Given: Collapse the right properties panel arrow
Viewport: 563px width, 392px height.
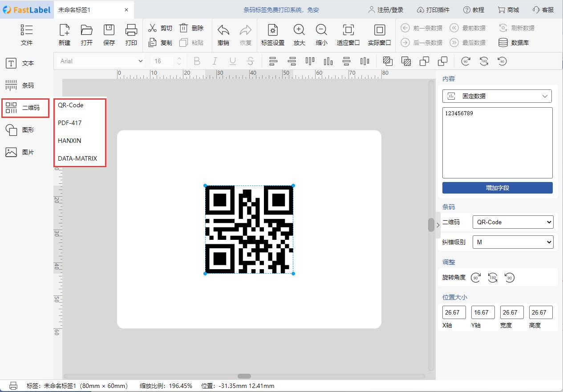Looking at the screenshot, I should pos(438,225).
